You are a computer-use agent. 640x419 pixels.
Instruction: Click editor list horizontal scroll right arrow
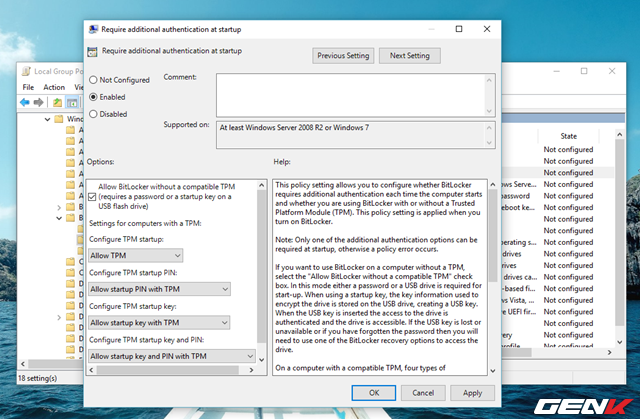point(609,352)
